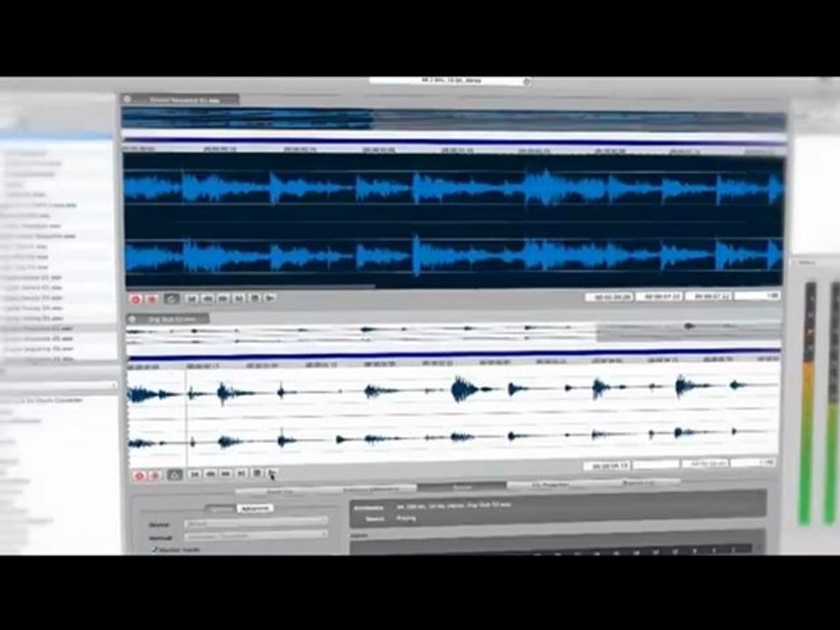Start recording in the upper blue waveform editor

click(x=136, y=299)
